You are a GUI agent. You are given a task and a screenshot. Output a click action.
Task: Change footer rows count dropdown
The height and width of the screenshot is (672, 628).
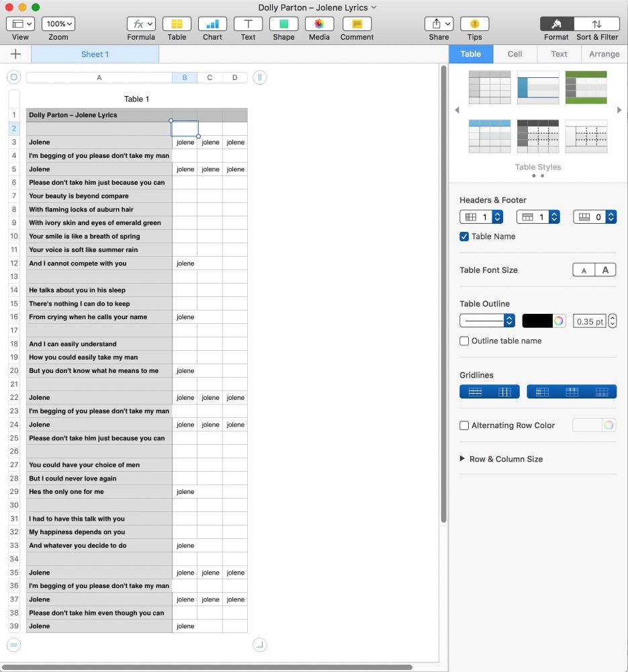coord(594,217)
